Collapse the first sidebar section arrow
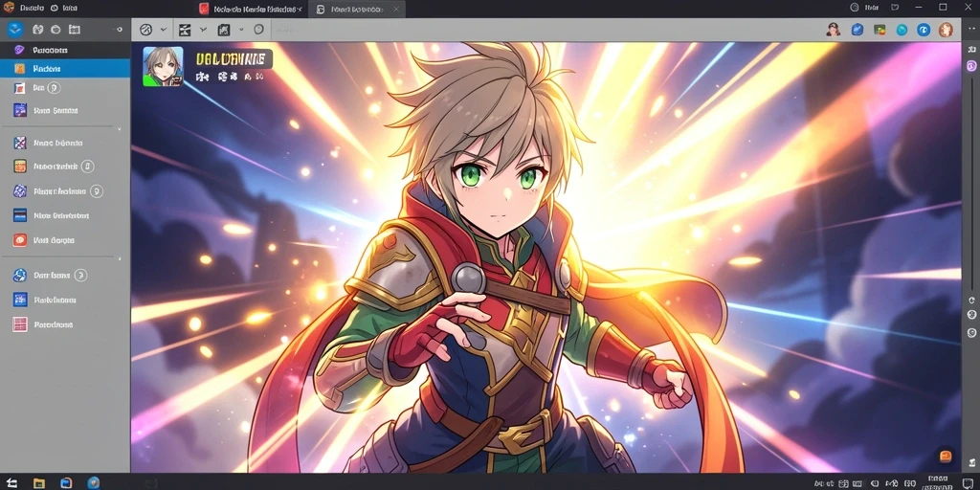 coord(119,129)
